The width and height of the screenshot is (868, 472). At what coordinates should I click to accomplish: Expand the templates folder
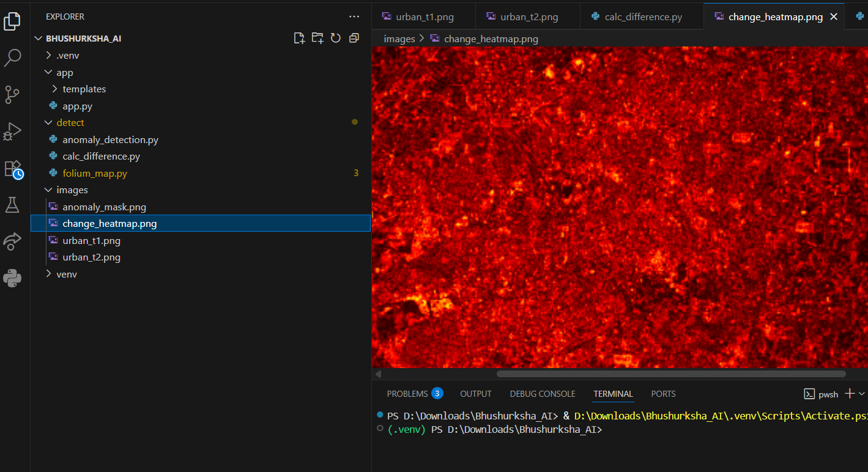click(55, 89)
